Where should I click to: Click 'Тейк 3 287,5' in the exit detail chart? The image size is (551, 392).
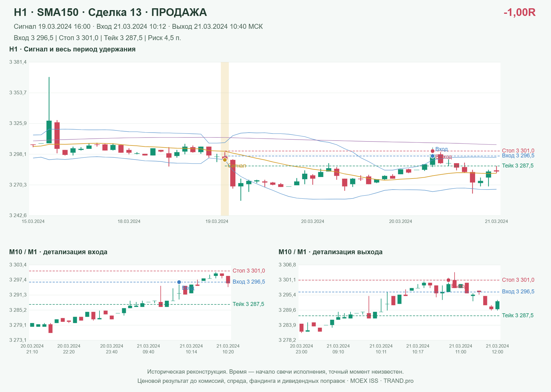[518, 315]
